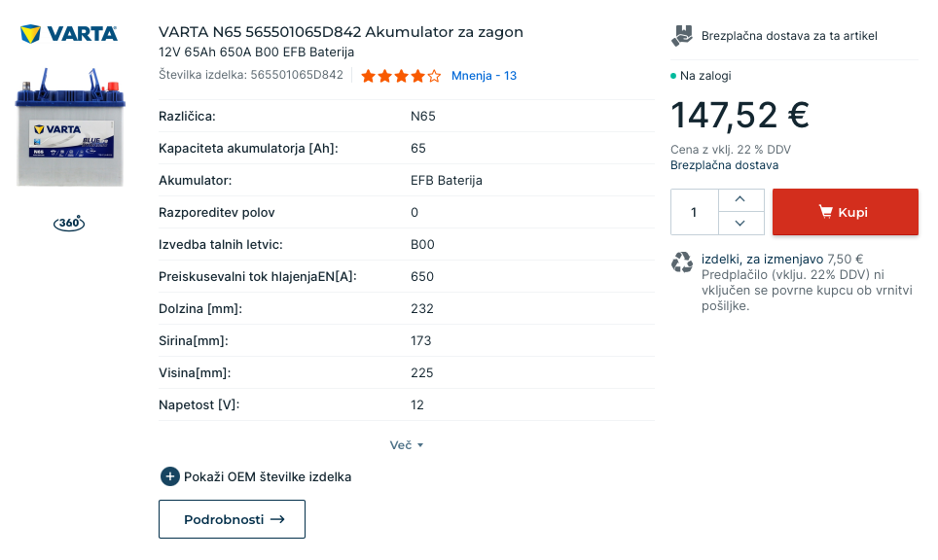The width and height of the screenshot is (938, 560).
Task: Add battery to cart with Kupi
Action: pos(845,212)
